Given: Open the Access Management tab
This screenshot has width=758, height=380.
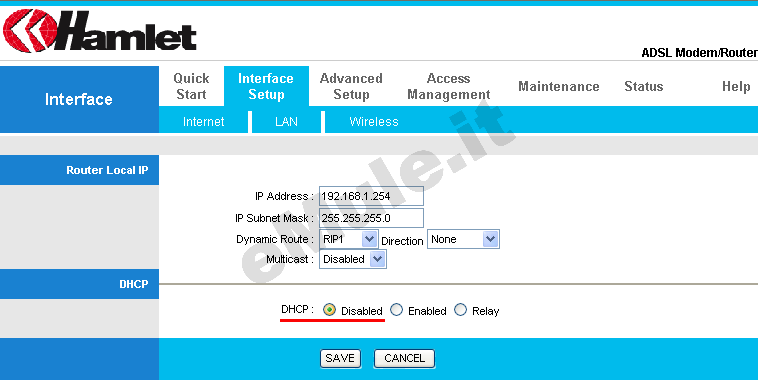Looking at the screenshot, I should point(449,86).
